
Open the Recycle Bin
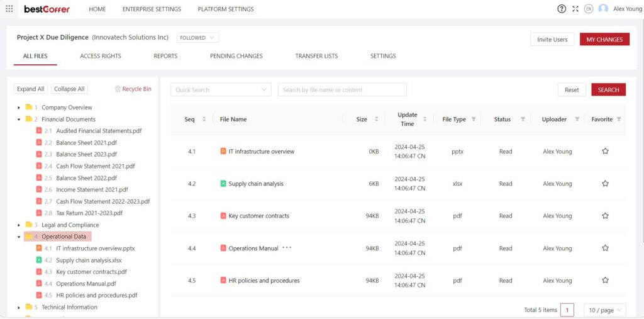tap(133, 89)
